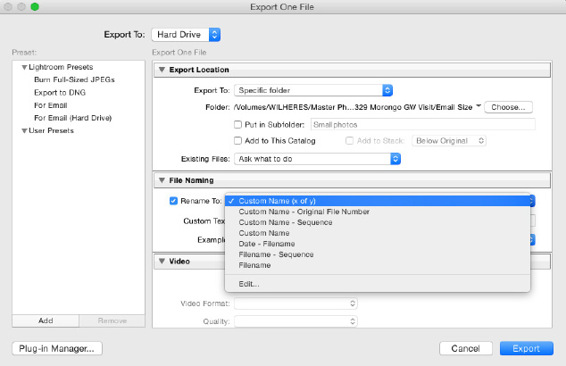Open the Plug-in Manager

pyautogui.click(x=57, y=349)
